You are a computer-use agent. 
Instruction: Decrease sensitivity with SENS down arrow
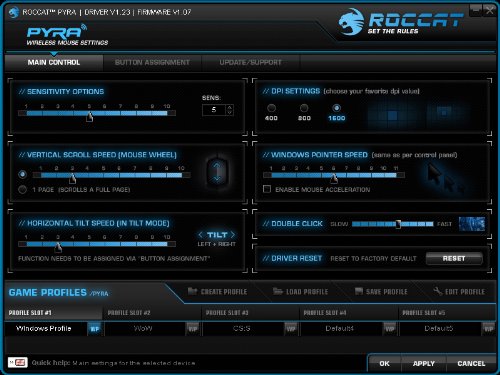click(x=229, y=112)
